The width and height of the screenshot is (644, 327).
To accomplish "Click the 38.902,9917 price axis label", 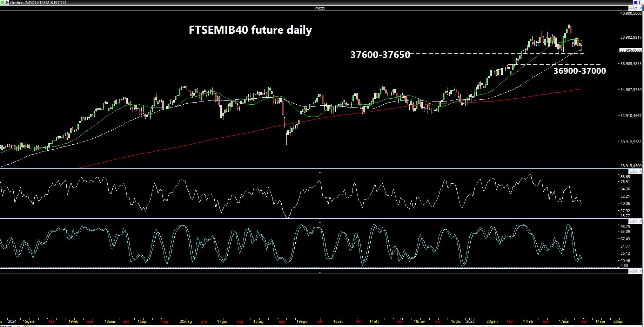I will pyautogui.click(x=631, y=37).
